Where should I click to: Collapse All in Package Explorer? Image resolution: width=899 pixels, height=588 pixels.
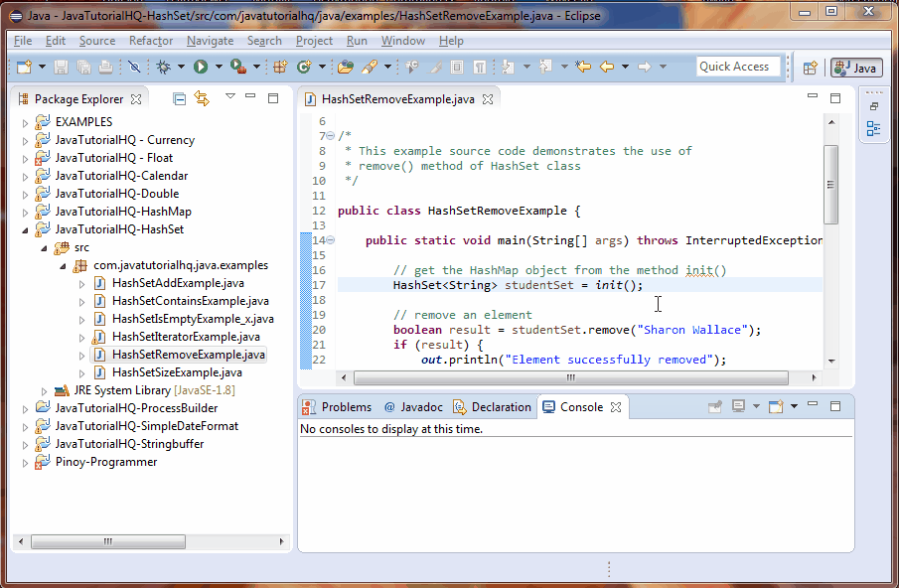pos(180,98)
